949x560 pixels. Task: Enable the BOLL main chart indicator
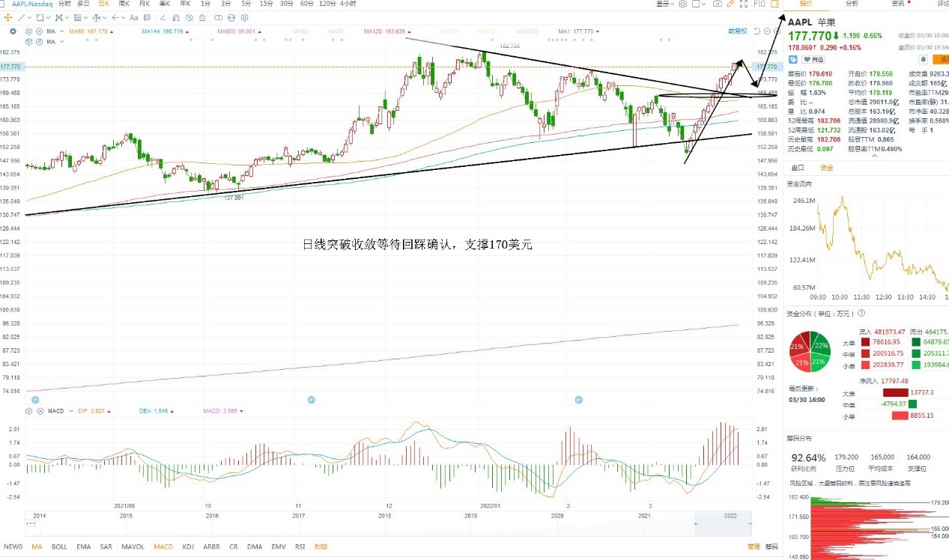[x=59, y=547]
